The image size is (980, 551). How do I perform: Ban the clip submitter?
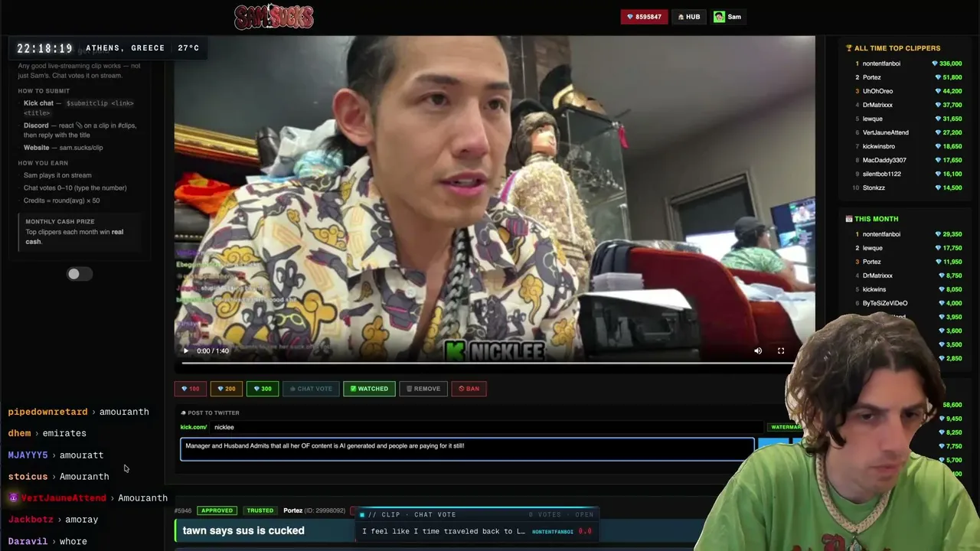point(469,389)
